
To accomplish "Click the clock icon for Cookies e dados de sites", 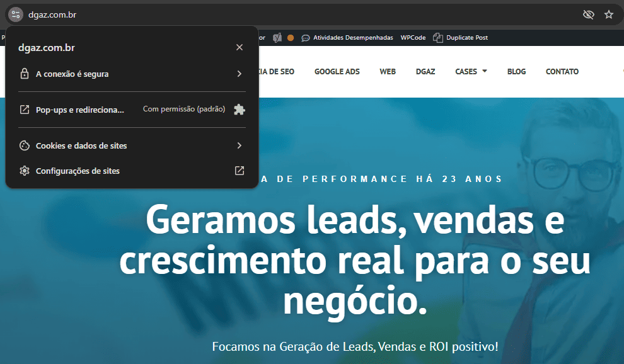I will (x=24, y=145).
